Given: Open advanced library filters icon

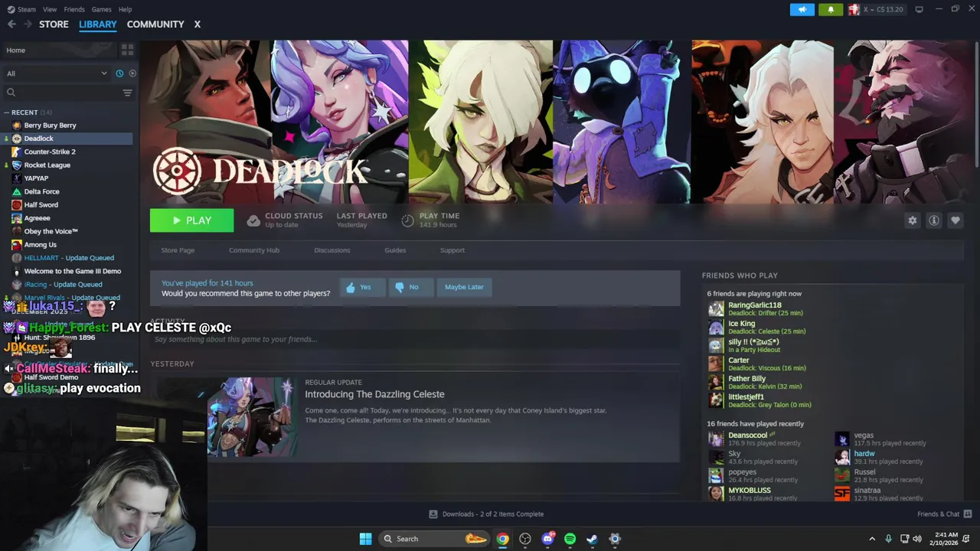Looking at the screenshot, I should tap(127, 93).
